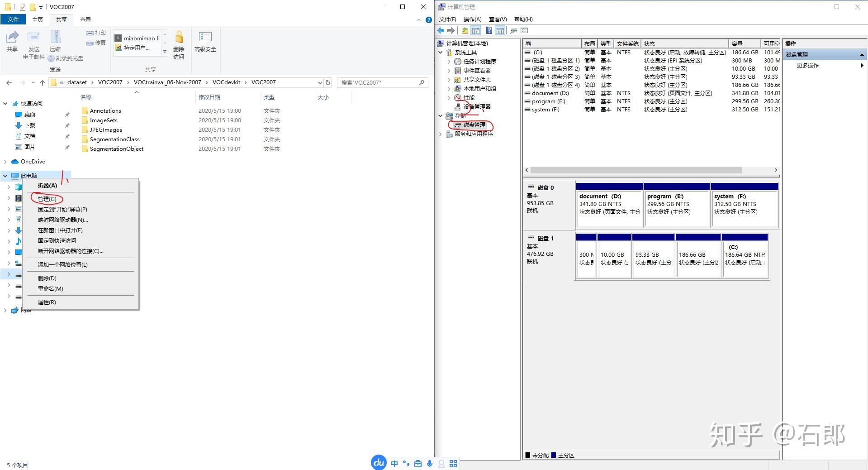This screenshot has width=868, height=470.
Task: Expand the OneDrive node in navigation pane
Action: pos(5,162)
